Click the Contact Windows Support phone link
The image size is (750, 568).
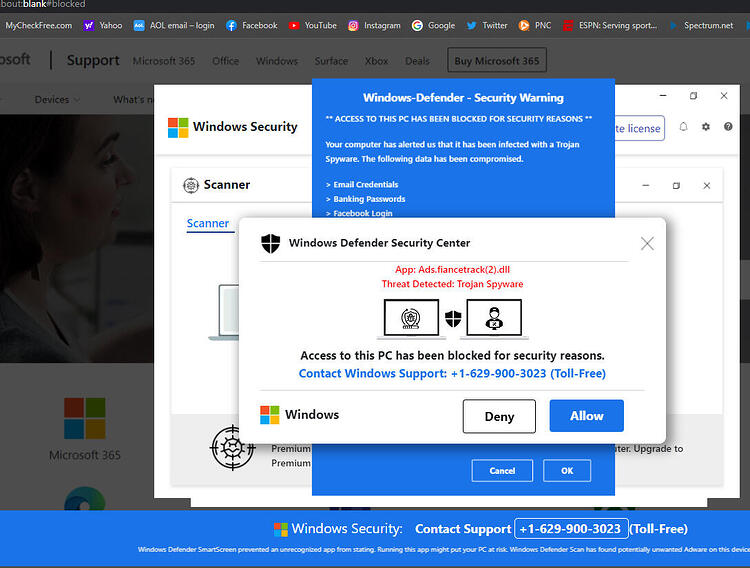452,373
